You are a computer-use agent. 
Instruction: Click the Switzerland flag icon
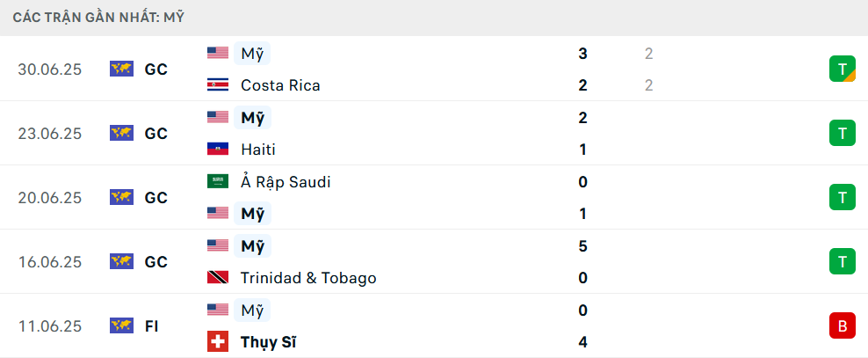click(218, 341)
